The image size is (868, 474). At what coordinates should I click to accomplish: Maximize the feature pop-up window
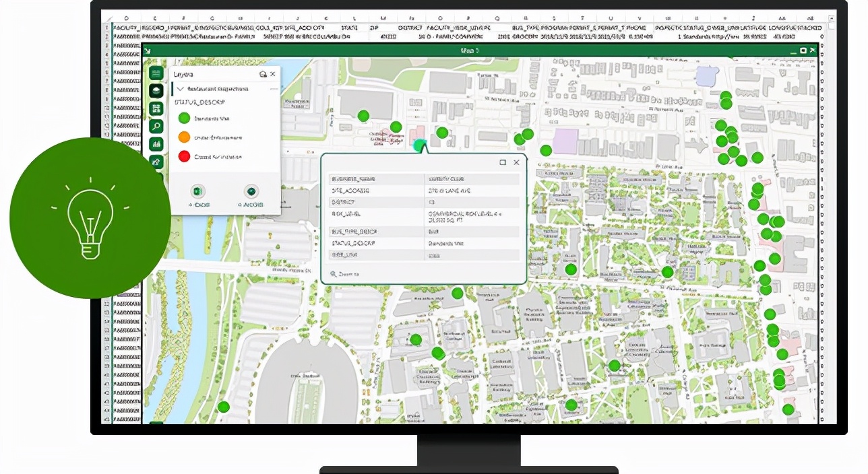(503, 162)
